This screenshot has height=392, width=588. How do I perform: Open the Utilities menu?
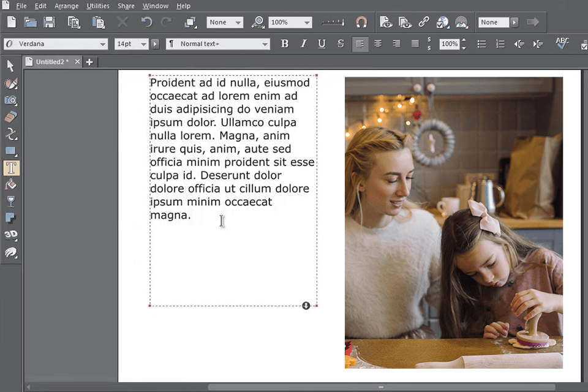coord(98,6)
